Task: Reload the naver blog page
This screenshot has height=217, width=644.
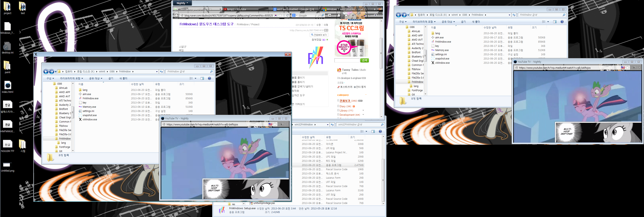Action: [x=288, y=15]
